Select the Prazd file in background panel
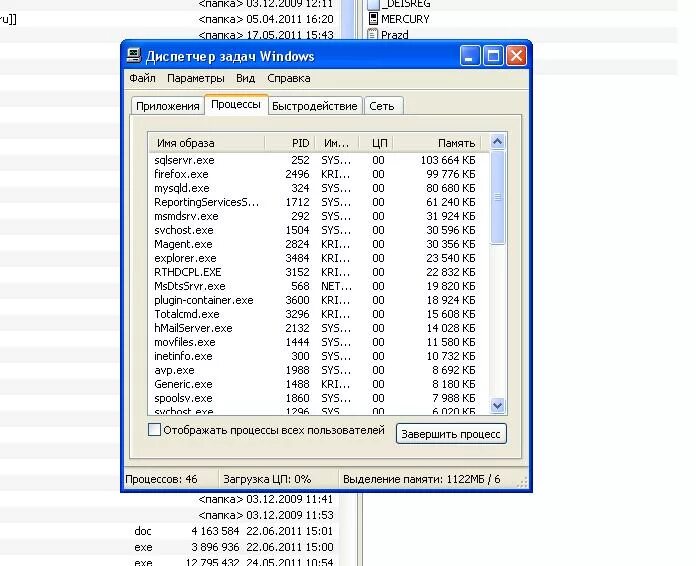The height and width of the screenshot is (566, 696). coord(395,35)
